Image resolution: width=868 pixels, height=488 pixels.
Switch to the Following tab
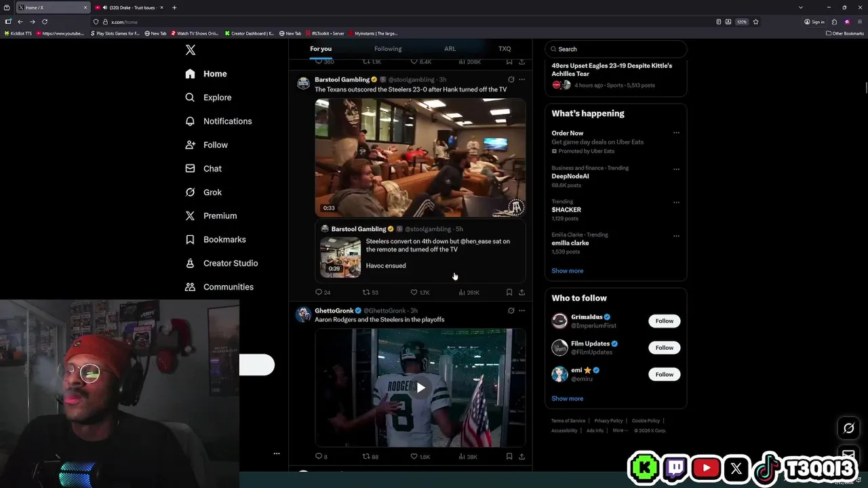tap(388, 49)
